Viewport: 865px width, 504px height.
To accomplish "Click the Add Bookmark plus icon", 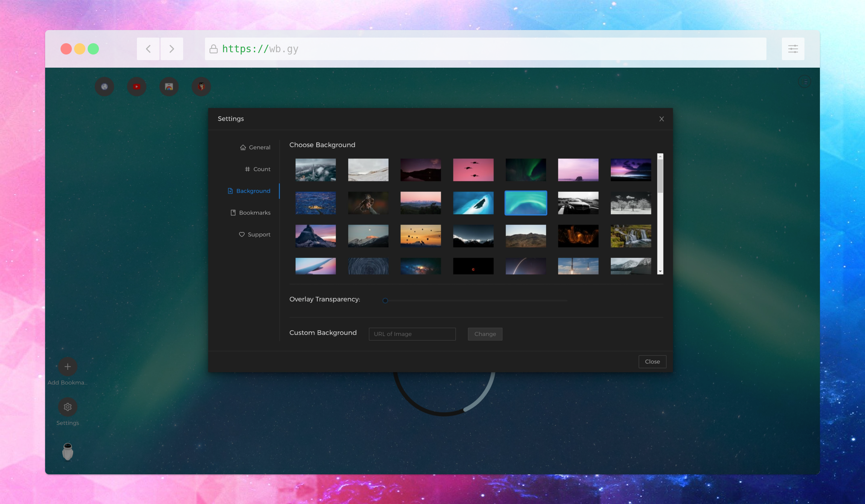I will tap(67, 366).
